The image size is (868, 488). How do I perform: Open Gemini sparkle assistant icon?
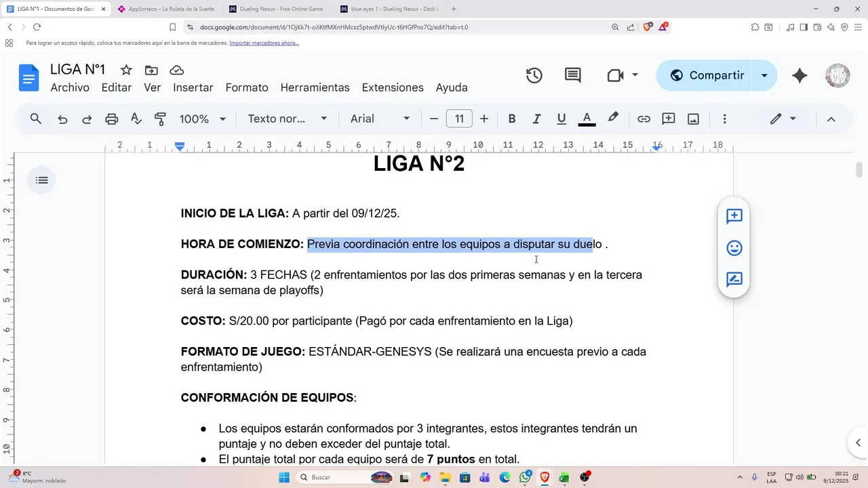[x=800, y=75]
